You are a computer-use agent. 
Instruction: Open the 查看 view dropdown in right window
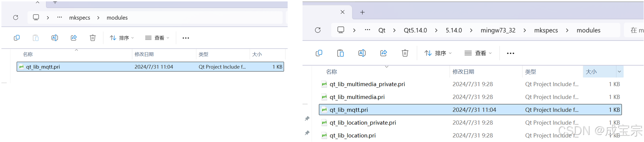coord(478,53)
